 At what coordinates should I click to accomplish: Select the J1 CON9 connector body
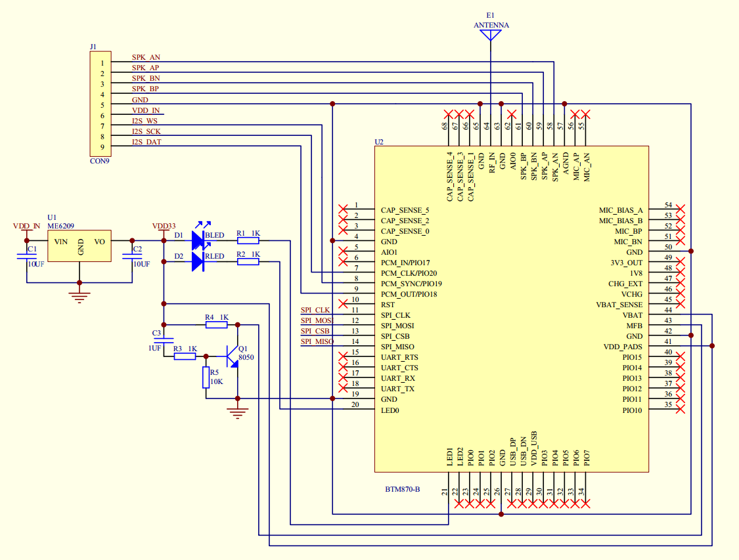click(x=101, y=104)
